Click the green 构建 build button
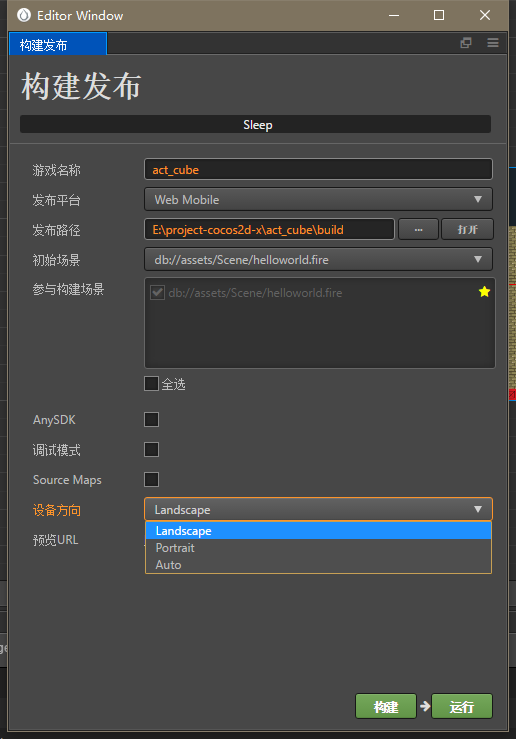Viewport: 516px width, 739px height. [x=386, y=706]
